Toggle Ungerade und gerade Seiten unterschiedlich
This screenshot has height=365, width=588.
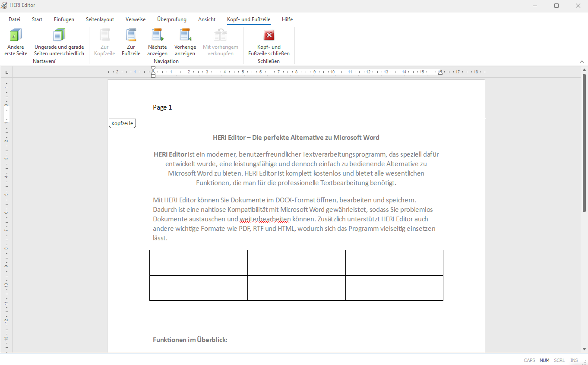[x=59, y=42]
